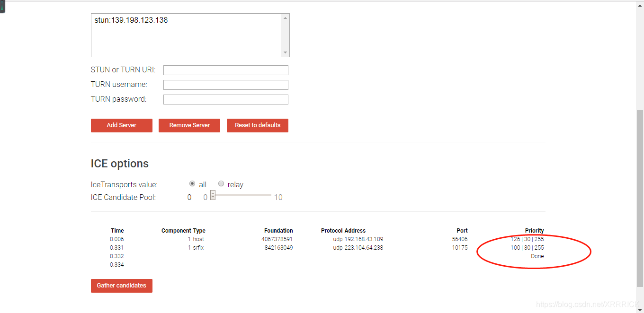Screen dimensions: 644x313
Task: Click the Protocol Address column header
Action: [x=343, y=231]
